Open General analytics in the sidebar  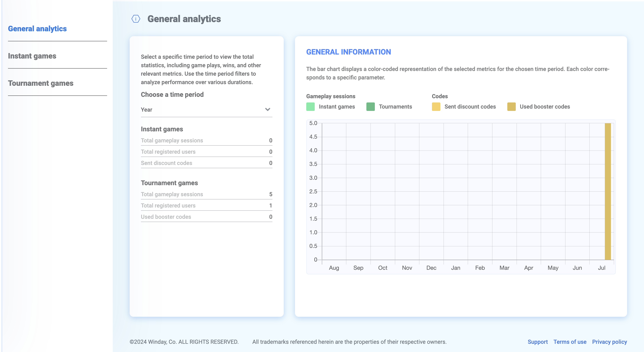point(37,29)
